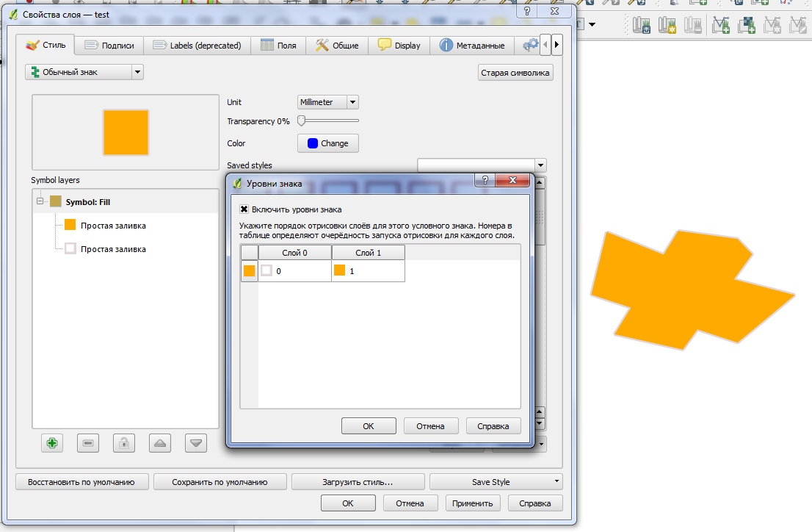The width and height of the screenshot is (812, 532).
Task: Move symbol layer up with arrow icon
Action: click(159, 443)
